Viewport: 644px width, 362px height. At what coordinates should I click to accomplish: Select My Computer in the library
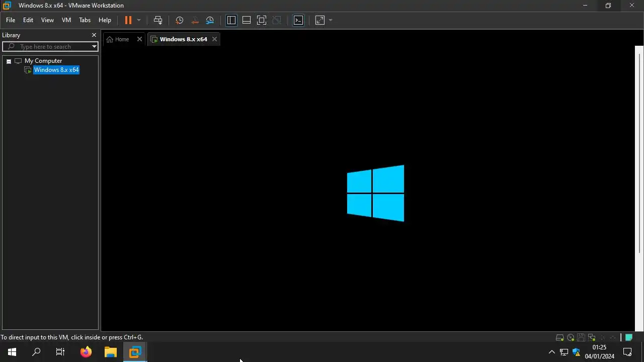click(43, 61)
